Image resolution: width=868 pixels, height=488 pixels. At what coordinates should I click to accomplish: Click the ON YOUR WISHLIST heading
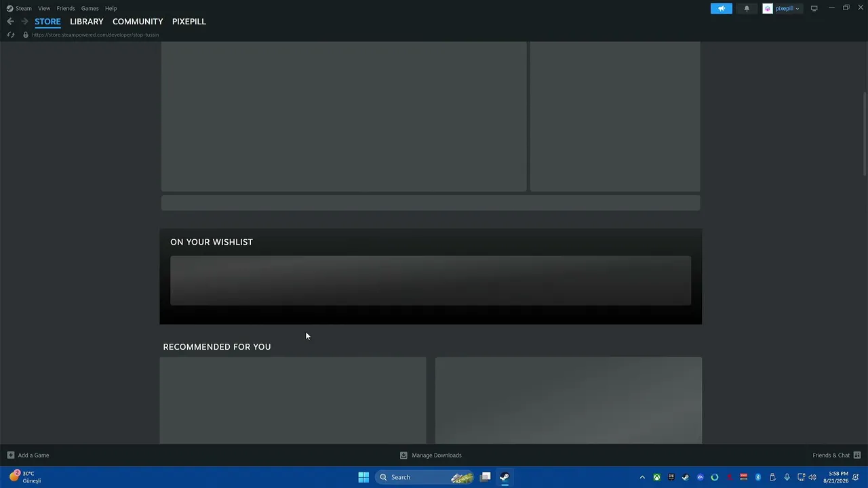tap(211, 242)
